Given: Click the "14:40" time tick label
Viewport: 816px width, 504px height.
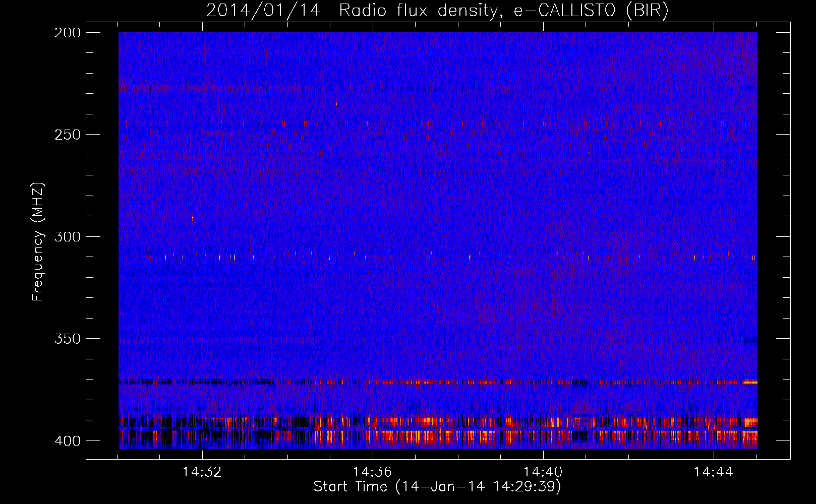Looking at the screenshot, I should click(543, 472).
